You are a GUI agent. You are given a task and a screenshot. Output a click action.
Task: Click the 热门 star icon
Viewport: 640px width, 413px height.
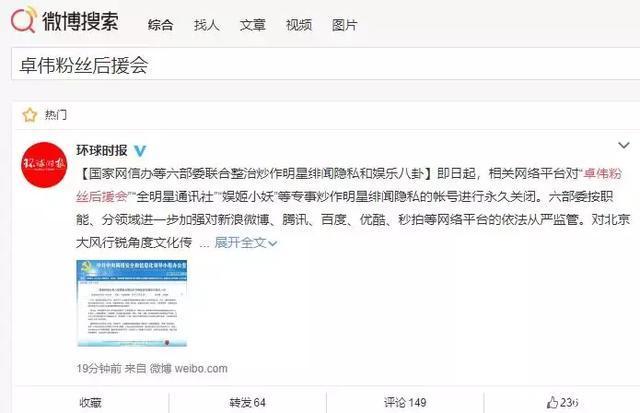(30, 115)
